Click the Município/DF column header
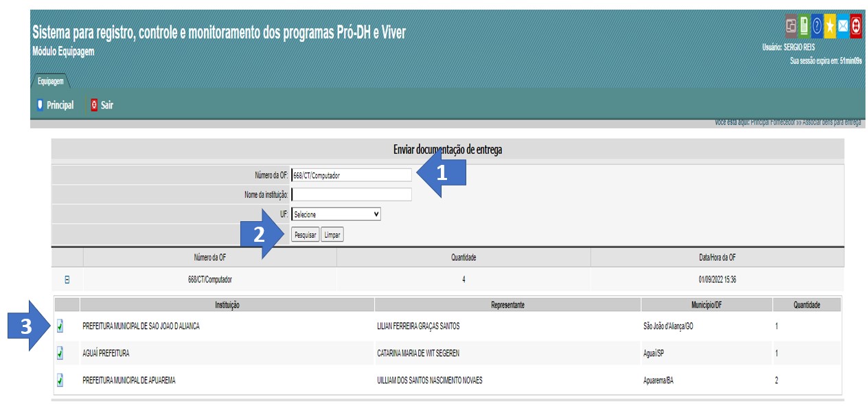This screenshot has height=417, width=868. pos(707,305)
